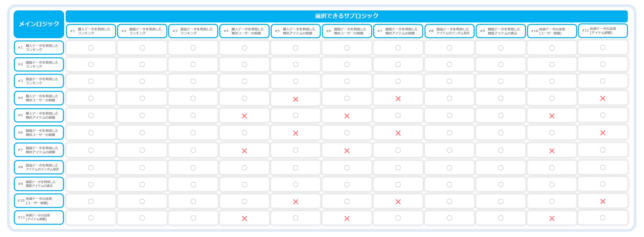This screenshot has width=644, height=237.
Task: Click the red X in row #4, sub-logic column #5
Action: [x=295, y=99]
